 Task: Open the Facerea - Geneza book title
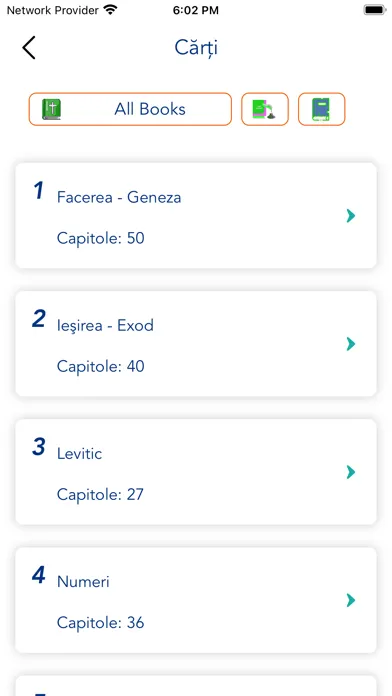coord(119,197)
